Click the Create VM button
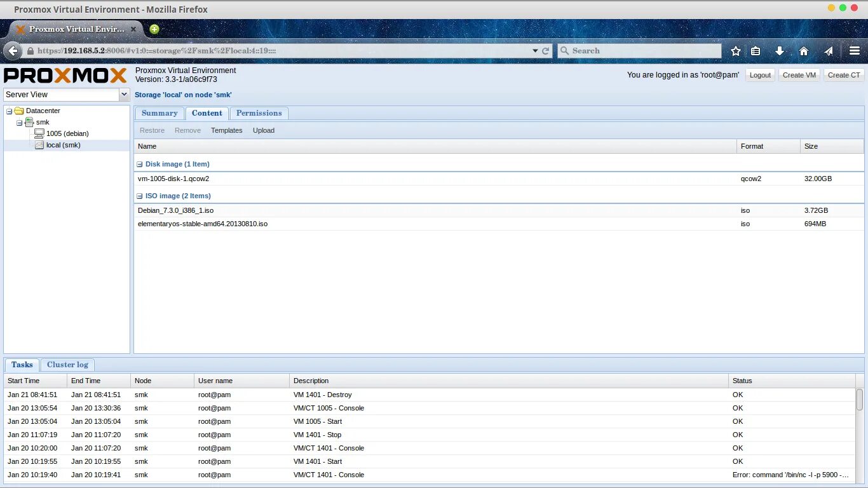This screenshot has height=488, width=868. (x=799, y=75)
